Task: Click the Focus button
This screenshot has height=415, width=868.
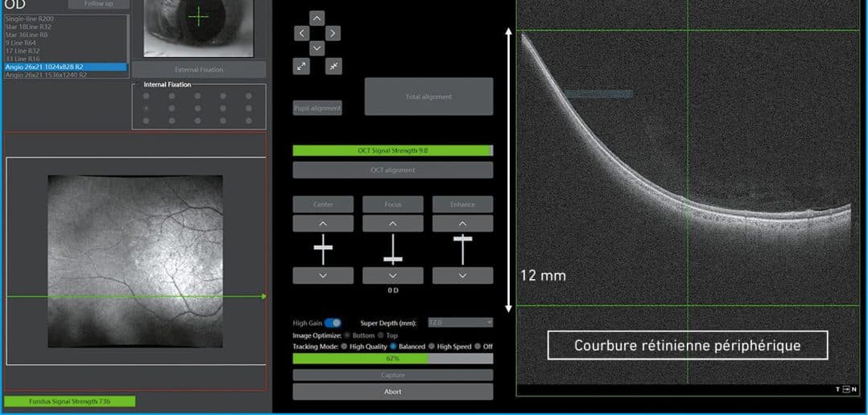Action: pyautogui.click(x=393, y=204)
